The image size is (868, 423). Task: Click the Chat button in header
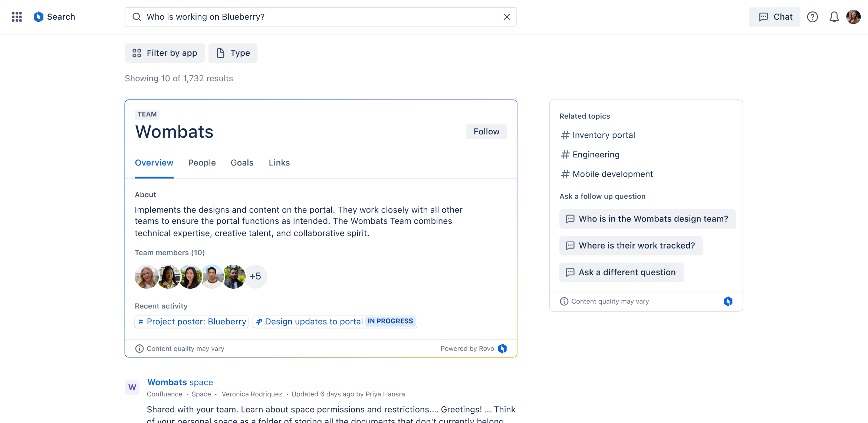775,17
